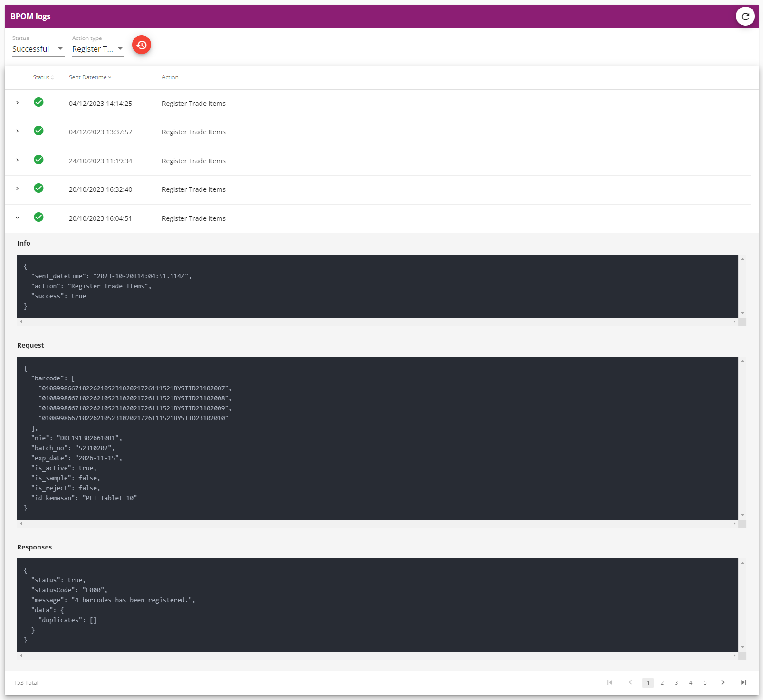Click the "nie" DKL1913026610B1 line
763x700 pixels.
[76, 438]
